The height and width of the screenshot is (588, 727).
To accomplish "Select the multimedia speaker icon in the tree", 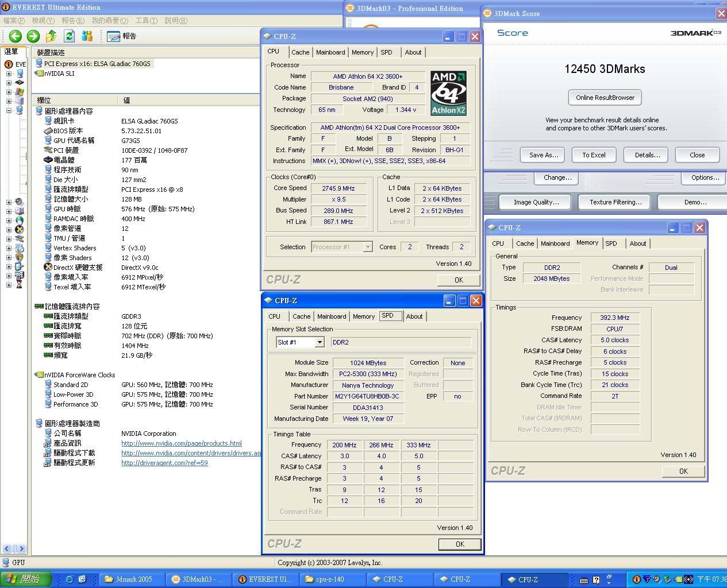I will tap(20, 202).
